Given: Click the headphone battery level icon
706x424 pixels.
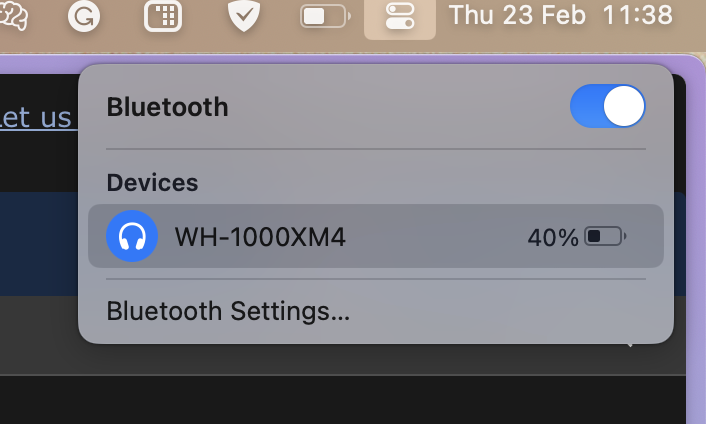Looking at the screenshot, I should pyautogui.click(x=605, y=236).
